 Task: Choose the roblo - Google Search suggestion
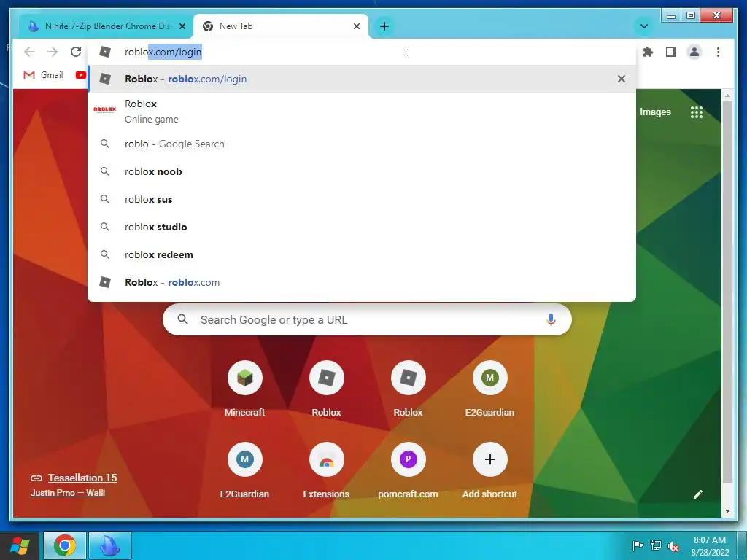tap(362, 144)
